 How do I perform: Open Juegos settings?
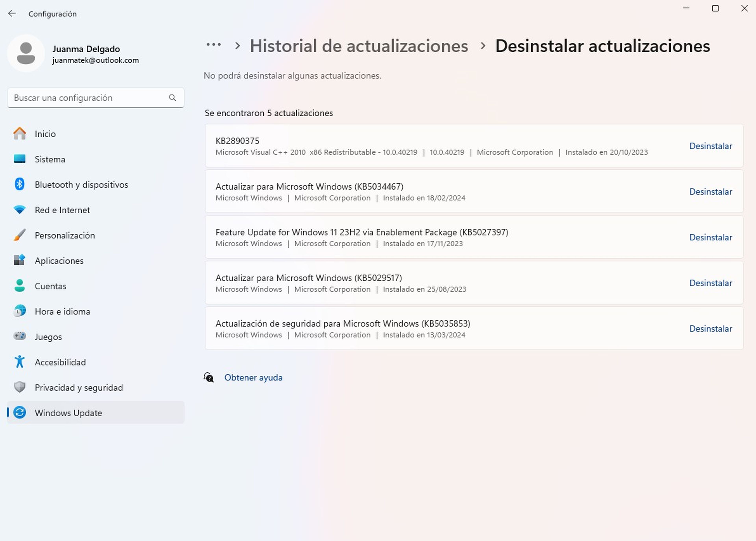[95, 336]
